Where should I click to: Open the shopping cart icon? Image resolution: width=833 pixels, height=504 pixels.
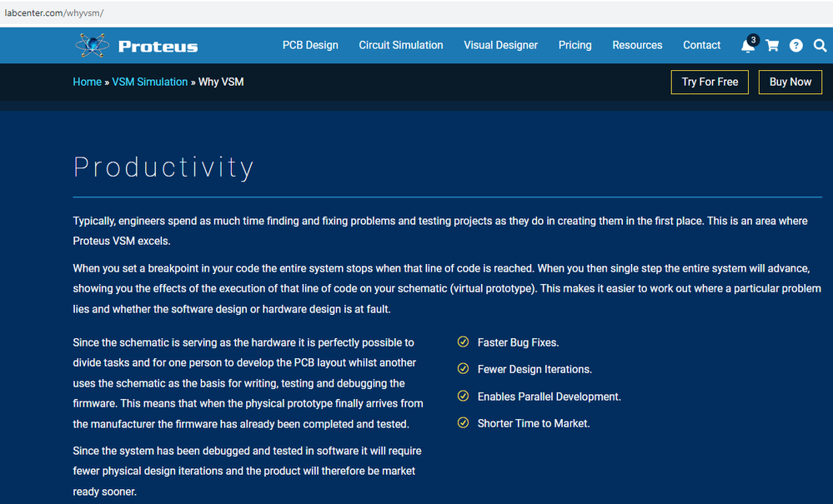point(772,46)
